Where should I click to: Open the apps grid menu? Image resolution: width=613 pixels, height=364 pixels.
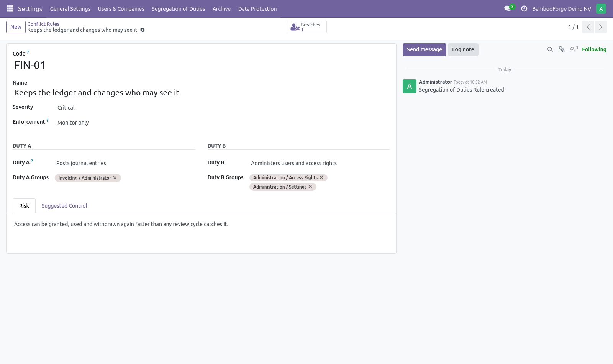10,8
